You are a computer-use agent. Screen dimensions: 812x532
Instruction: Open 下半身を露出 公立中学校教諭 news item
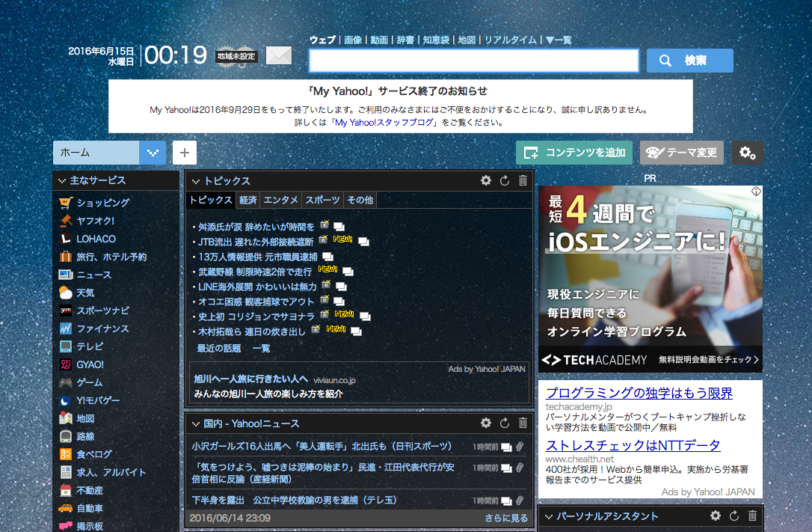point(294,501)
